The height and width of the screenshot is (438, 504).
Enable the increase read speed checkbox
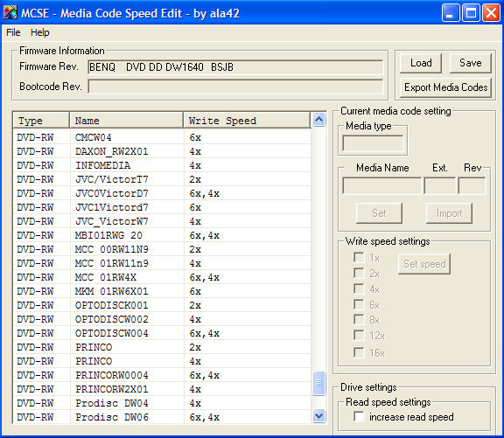[x=359, y=416]
